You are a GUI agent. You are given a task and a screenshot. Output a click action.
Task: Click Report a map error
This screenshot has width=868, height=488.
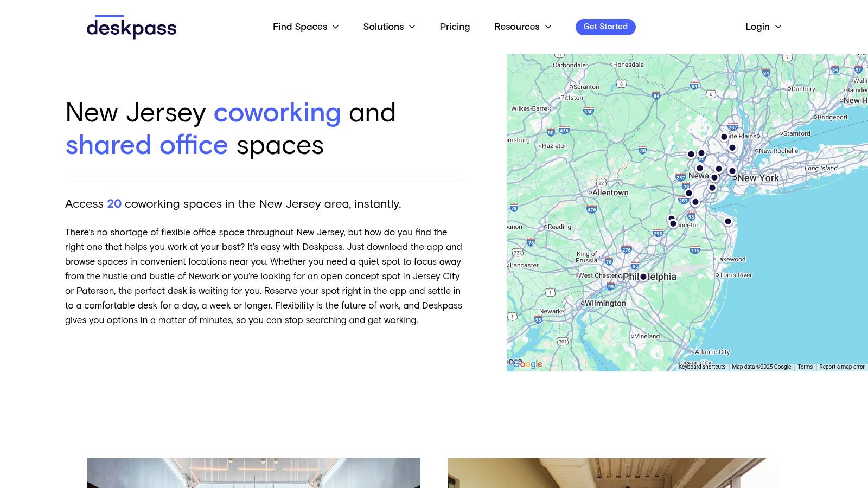click(841, 367)
